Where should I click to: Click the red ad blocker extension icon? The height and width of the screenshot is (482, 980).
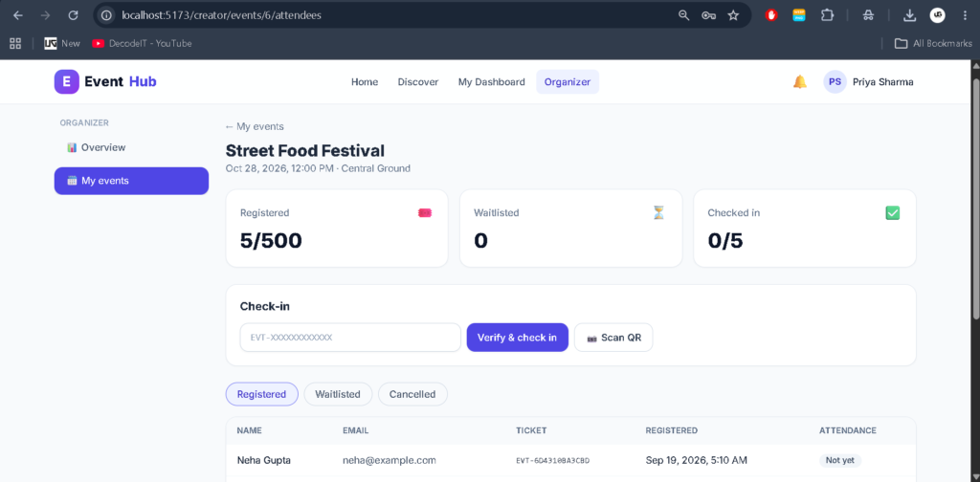pos(771,15)
